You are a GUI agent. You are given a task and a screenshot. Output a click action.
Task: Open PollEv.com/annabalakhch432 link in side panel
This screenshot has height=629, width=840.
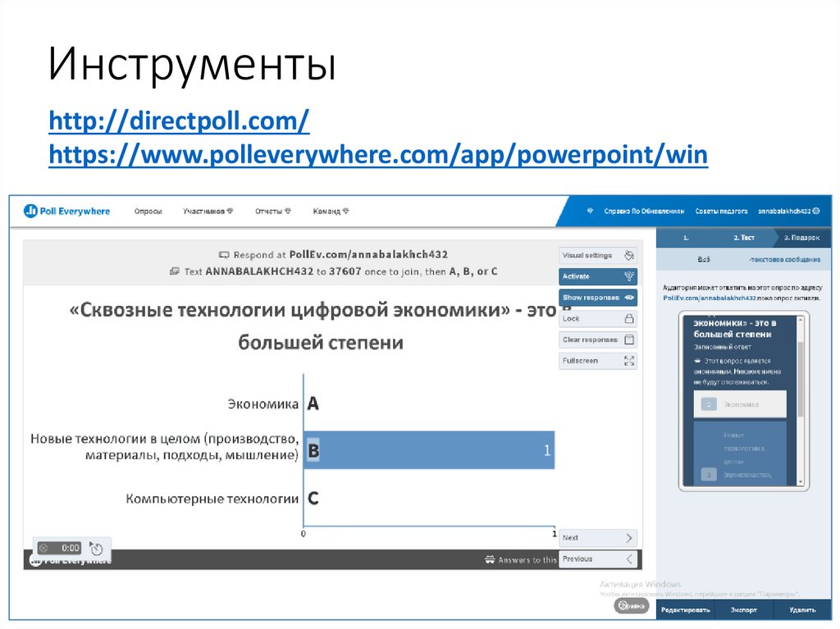(710, 298)
